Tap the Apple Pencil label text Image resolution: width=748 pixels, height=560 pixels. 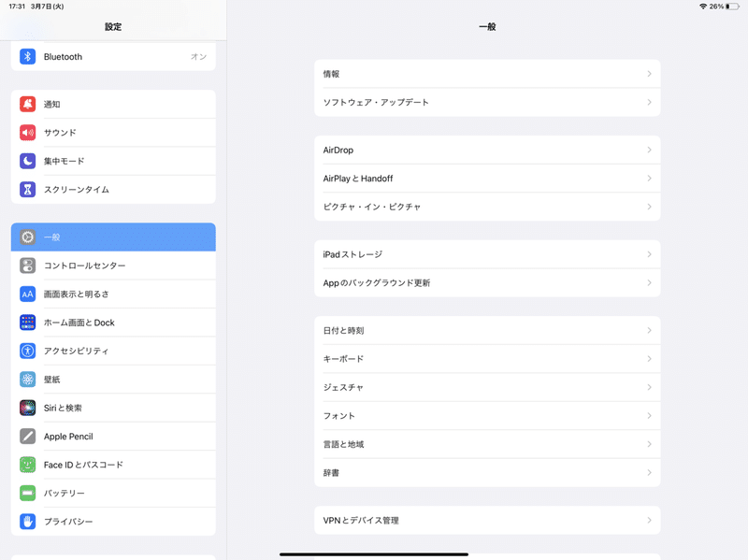pyautogui.click(x=68, y=437)
